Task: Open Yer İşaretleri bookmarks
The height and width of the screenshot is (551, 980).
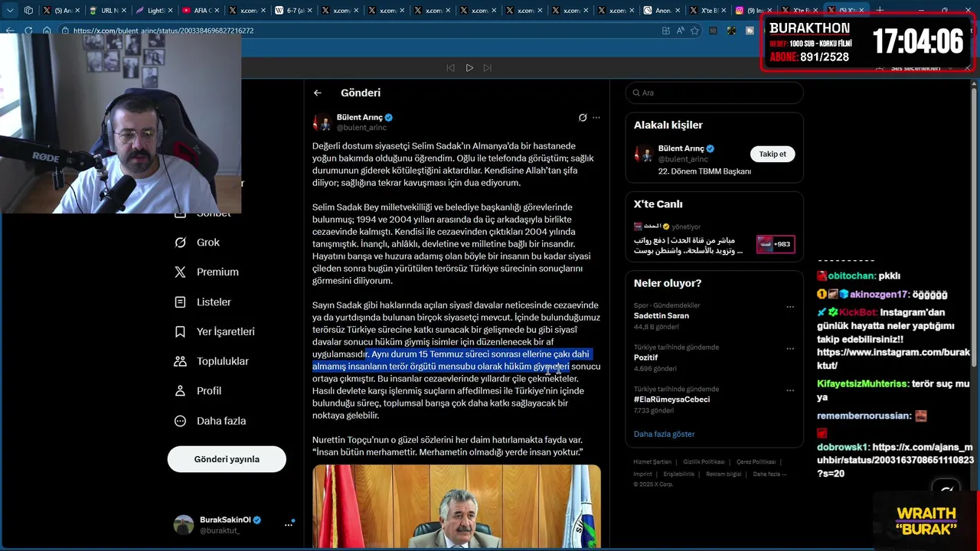Action: point(214,331)
